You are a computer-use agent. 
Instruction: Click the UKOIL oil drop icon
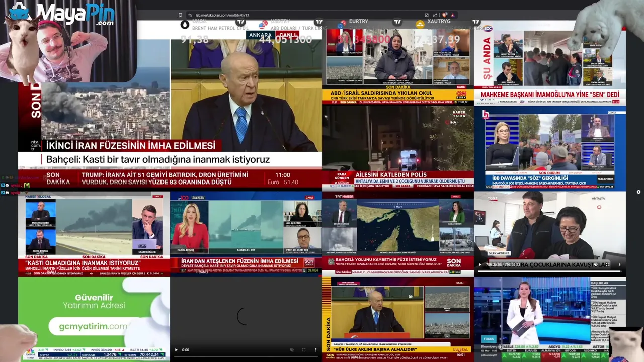[185, 24]
